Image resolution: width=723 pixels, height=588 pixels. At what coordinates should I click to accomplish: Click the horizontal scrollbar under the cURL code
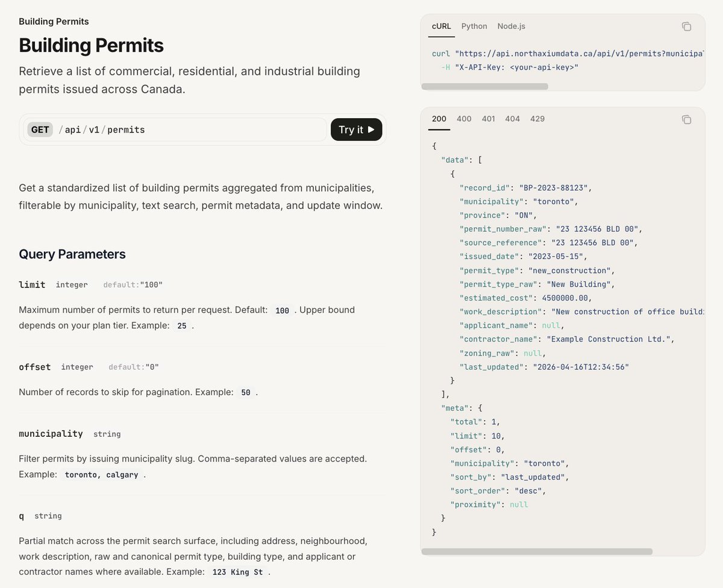coord(484,86)
